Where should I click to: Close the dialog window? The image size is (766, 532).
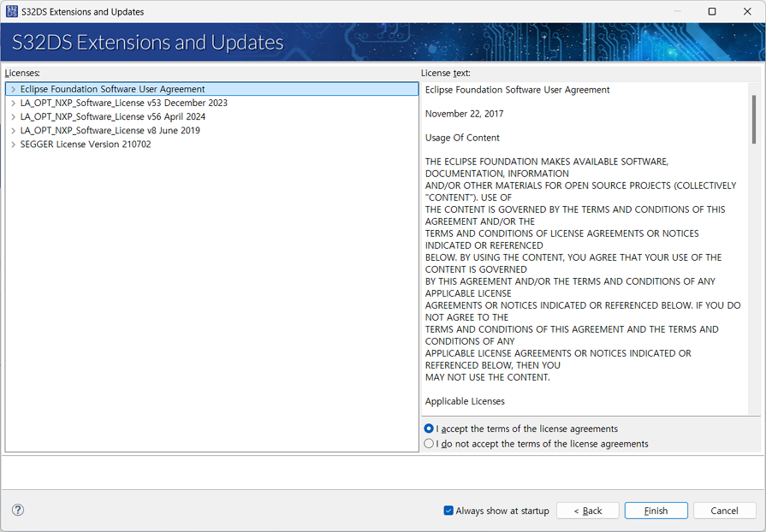click(x=747, y=11)
